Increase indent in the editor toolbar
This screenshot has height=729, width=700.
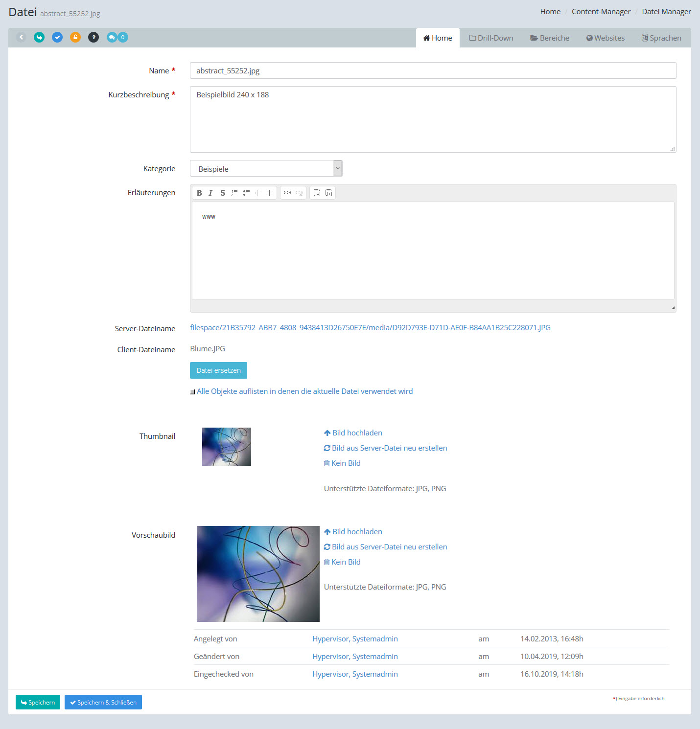[270, 193]
